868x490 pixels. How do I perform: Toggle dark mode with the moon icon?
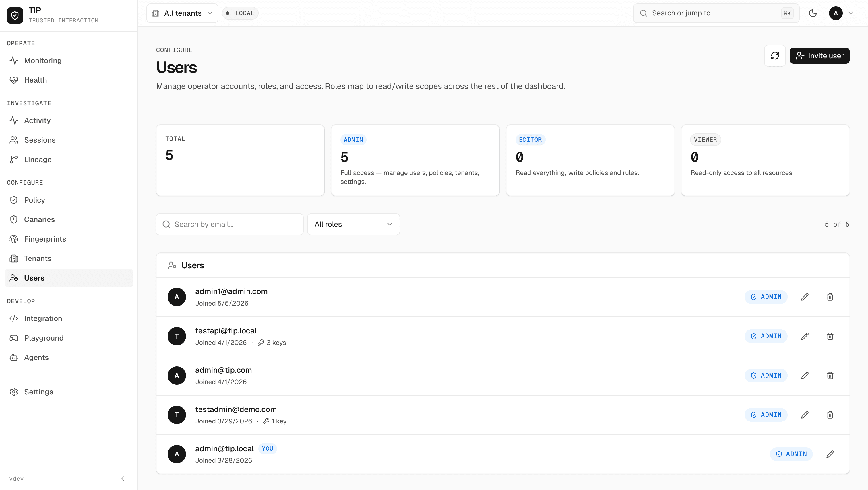click(x=813, y=13)
